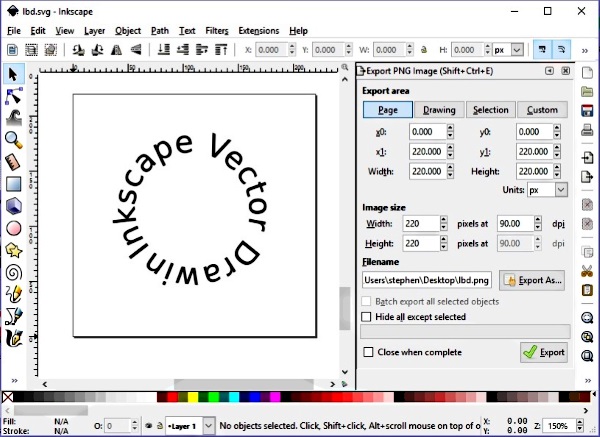
Task: Toggle current layer lock icon
Action: [160, 426]
